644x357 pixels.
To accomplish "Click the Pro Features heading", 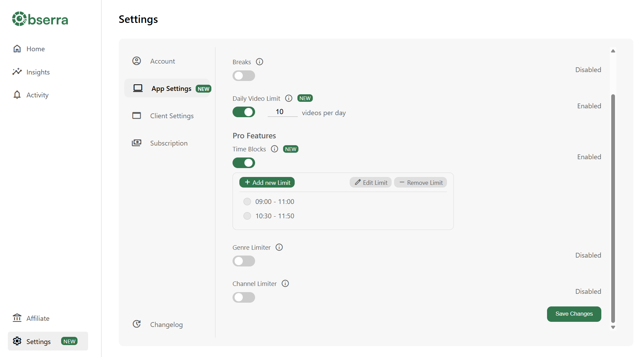I will 254,136.
